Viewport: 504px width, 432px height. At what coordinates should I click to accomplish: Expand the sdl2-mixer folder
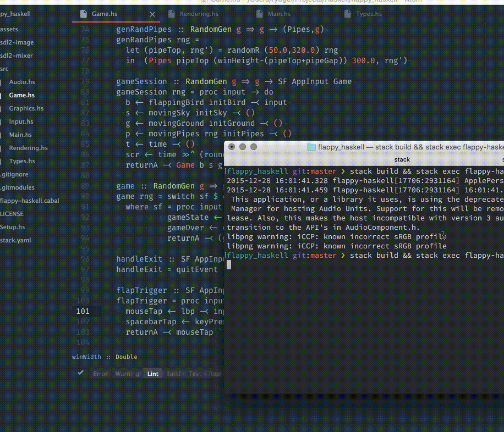pos(17,56)
